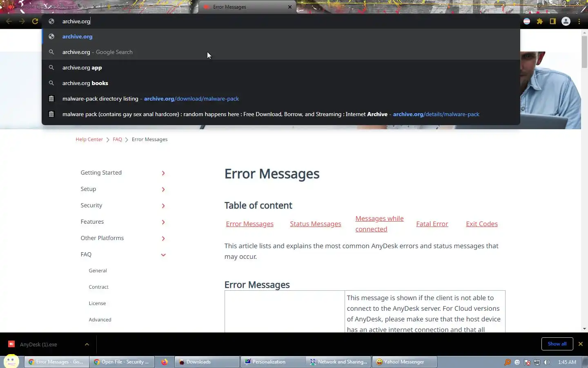Open the side panel toolbar icon
Image resolution: width=588 pixels, height=368 pixels.
[x=553, y=21]
